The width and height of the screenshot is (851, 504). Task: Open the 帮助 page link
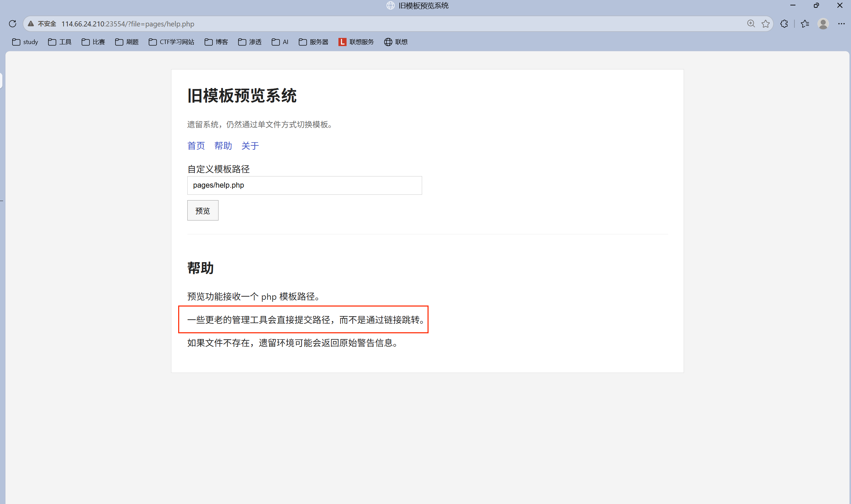(223, 146)
